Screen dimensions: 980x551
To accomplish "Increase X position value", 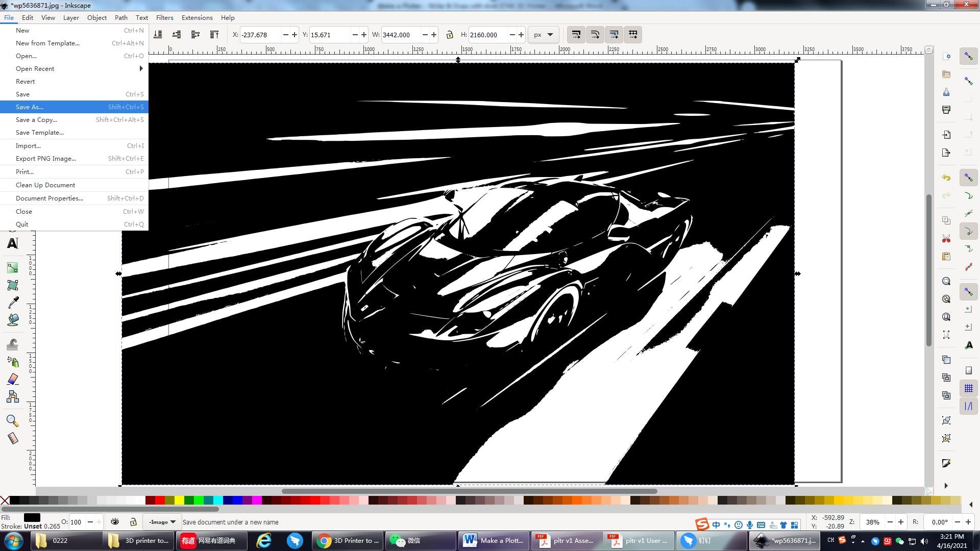I will pos(295,35).
